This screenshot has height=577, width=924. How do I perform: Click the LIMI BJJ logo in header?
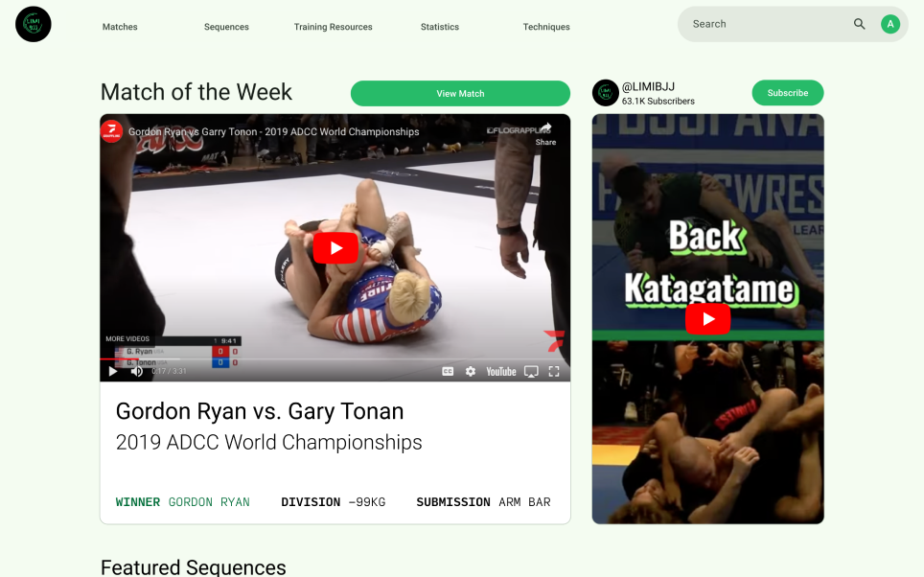pyautogui.click(x=33, y=24)
